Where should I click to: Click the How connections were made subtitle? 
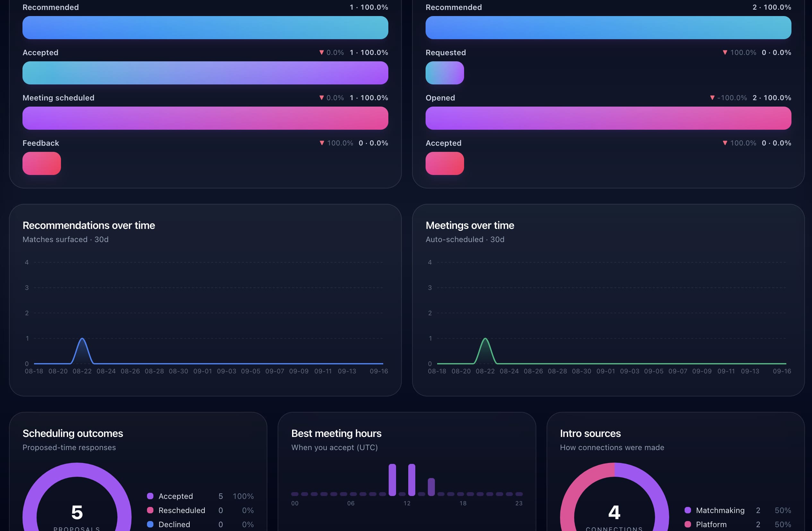click(x=612, y=448)
